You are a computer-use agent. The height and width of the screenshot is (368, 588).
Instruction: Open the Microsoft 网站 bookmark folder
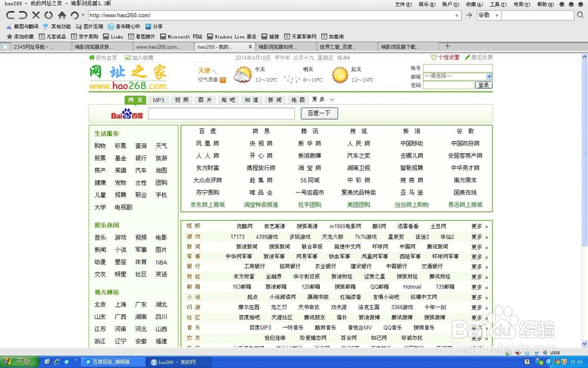181,37
